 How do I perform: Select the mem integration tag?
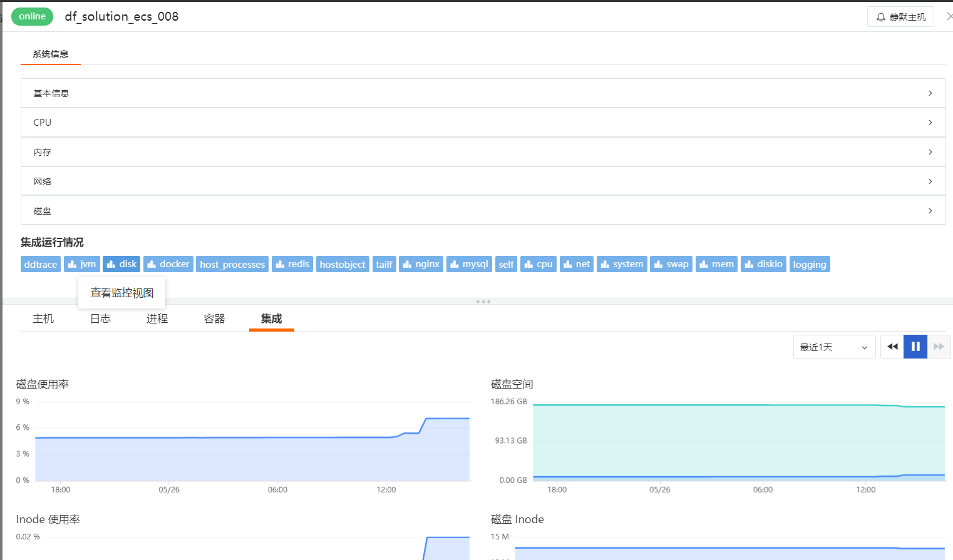click(x=716, y=264)
